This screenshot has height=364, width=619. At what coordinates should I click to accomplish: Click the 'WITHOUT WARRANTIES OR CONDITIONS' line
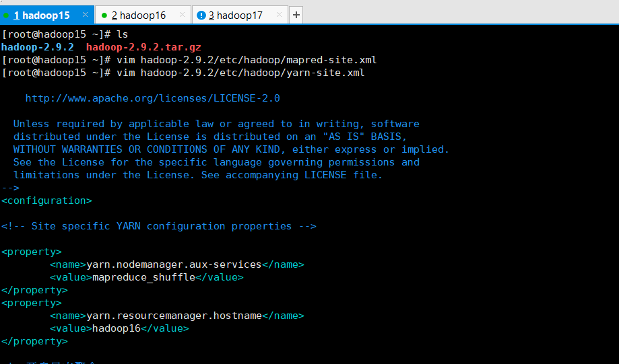[x=231, y=149]
